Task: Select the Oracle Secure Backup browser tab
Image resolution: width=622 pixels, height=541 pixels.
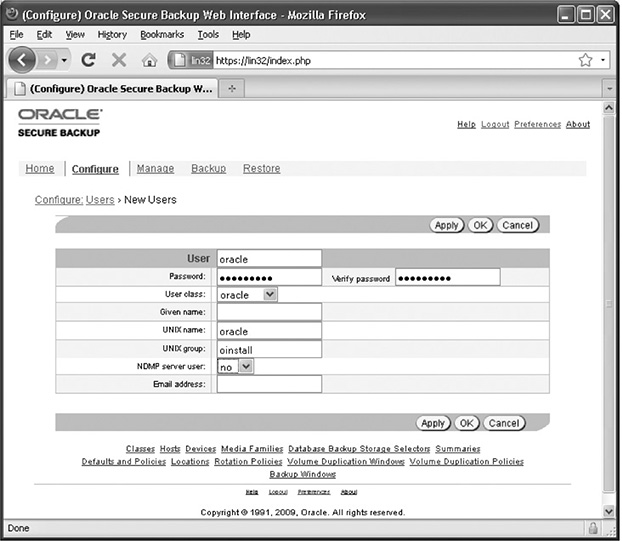Action: point(113,88)
